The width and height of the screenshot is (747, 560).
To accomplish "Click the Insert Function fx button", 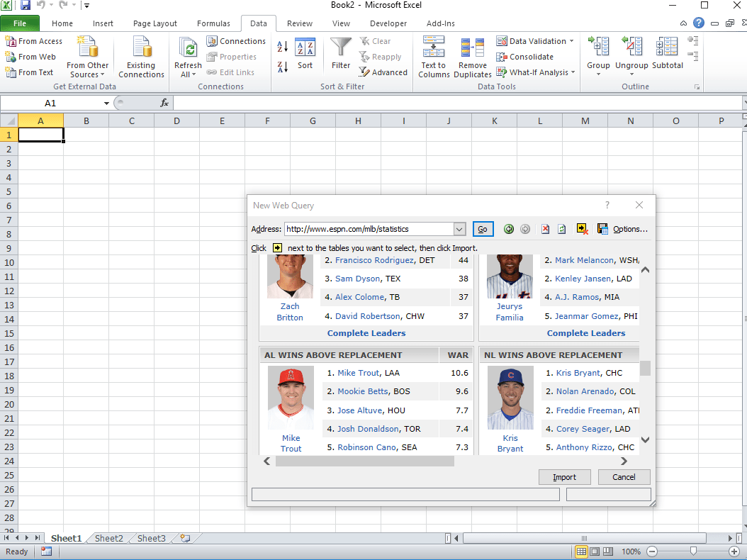I will (164, 103).
